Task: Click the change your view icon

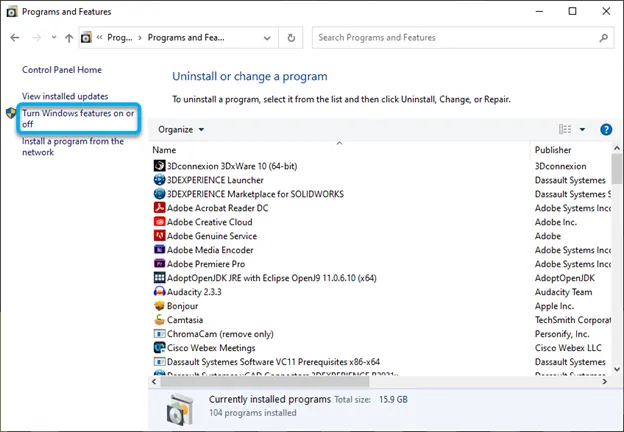Action: (565, 129)
